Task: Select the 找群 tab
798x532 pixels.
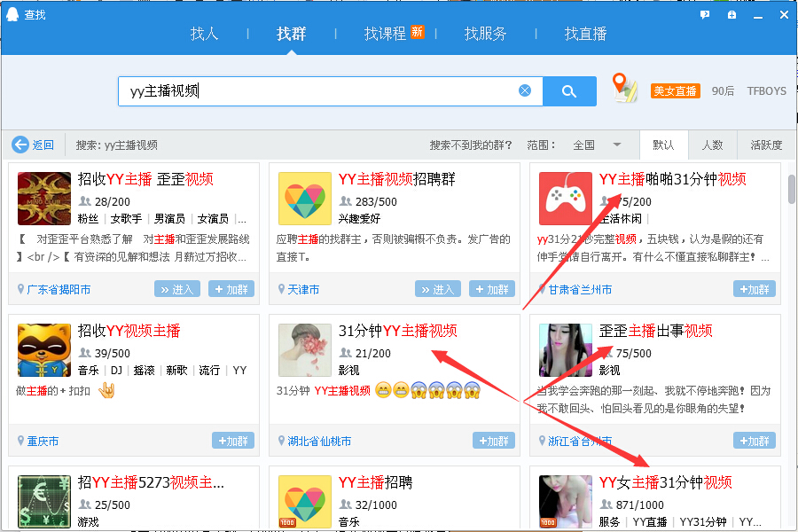Action: [291, 34]
